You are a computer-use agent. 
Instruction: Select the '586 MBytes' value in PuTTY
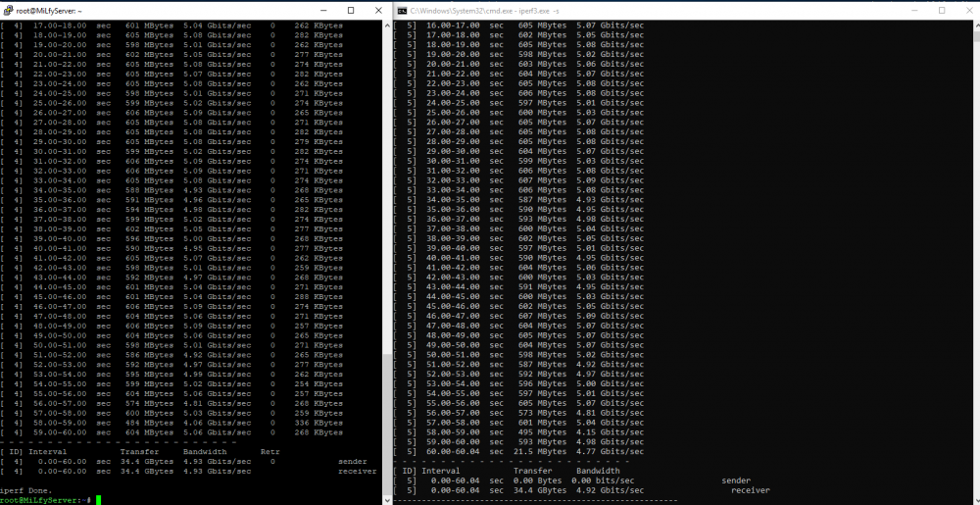pyautogui.click(x=147, y=355)
